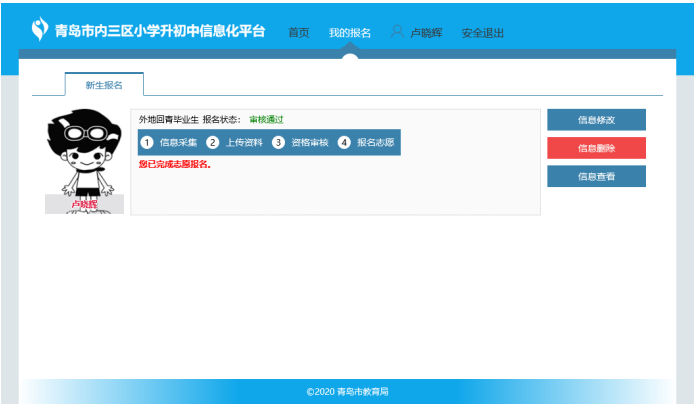Click the green 审核通过 status text
Screen dimensions: 696x404
266,119
